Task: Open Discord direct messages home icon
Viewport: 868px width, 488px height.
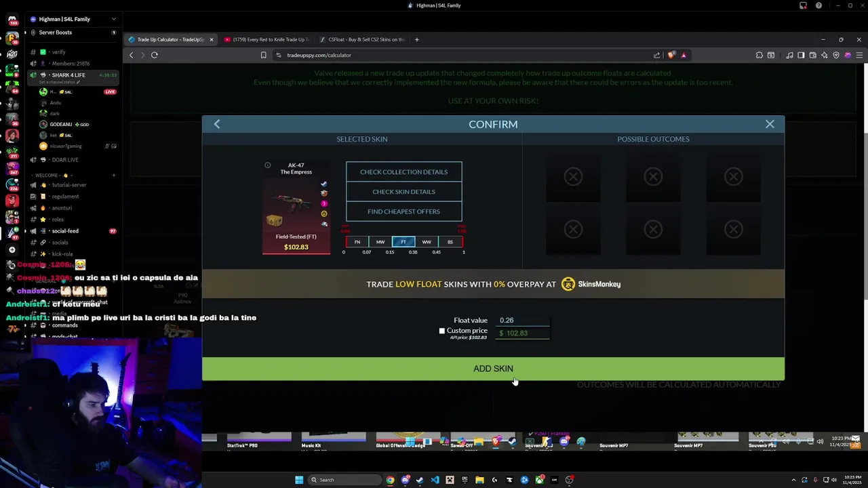Action: (12, 20)
